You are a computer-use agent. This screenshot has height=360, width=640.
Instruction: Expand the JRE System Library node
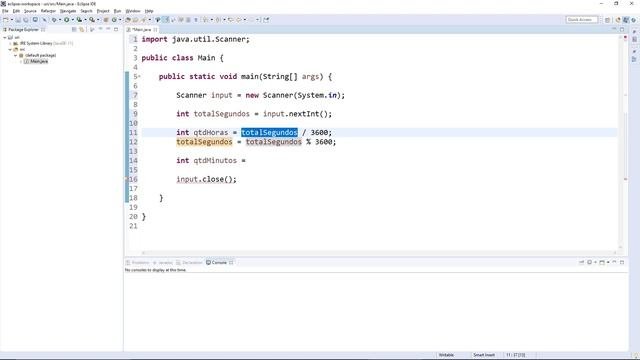[x=10, y=43]
